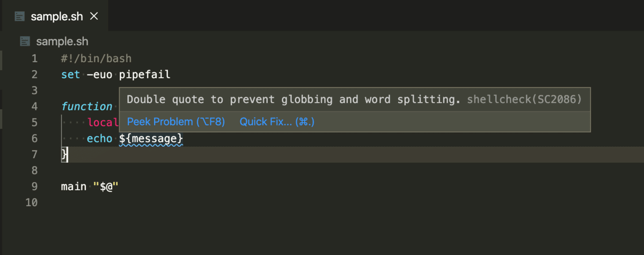Screen dimensions: 644x255
Task: Click the file icon in the breadcrumb
Action: pyautogui.click(x=24, y=41)
